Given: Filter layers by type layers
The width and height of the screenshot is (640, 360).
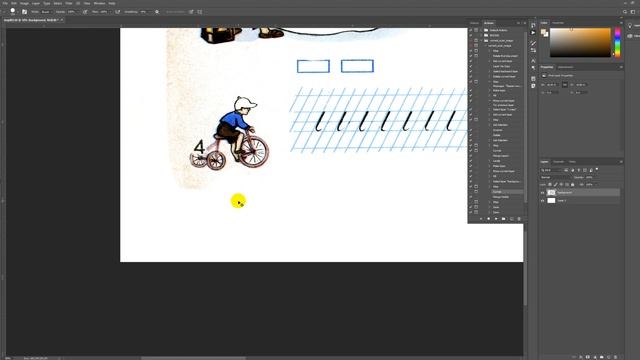Looking at the screenshot, I should 578,170.
